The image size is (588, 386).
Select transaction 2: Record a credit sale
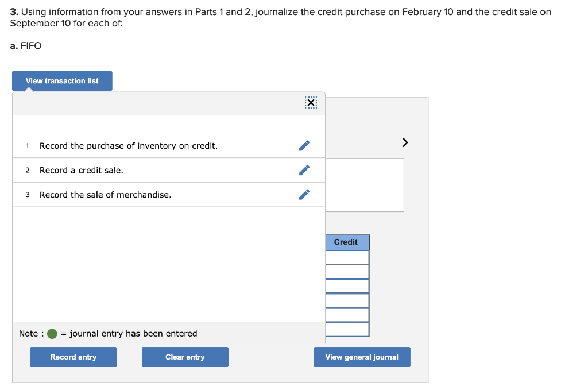click(82, 170)
